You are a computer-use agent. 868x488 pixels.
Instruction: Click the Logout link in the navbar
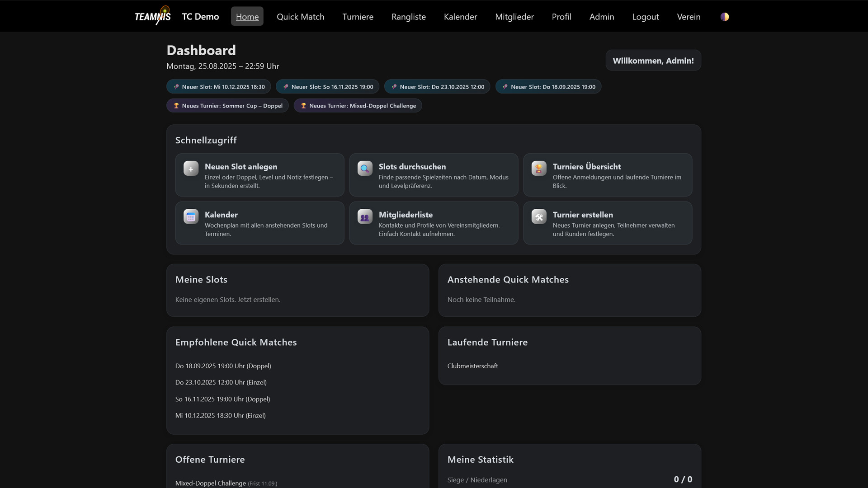tap(645, 17)
